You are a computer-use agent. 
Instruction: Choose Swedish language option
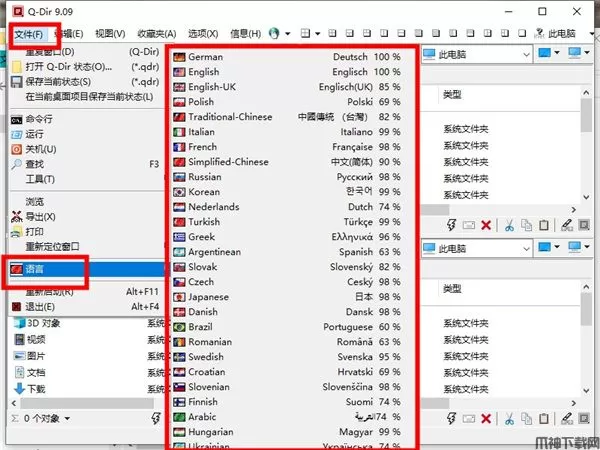[x=287, y=357]
